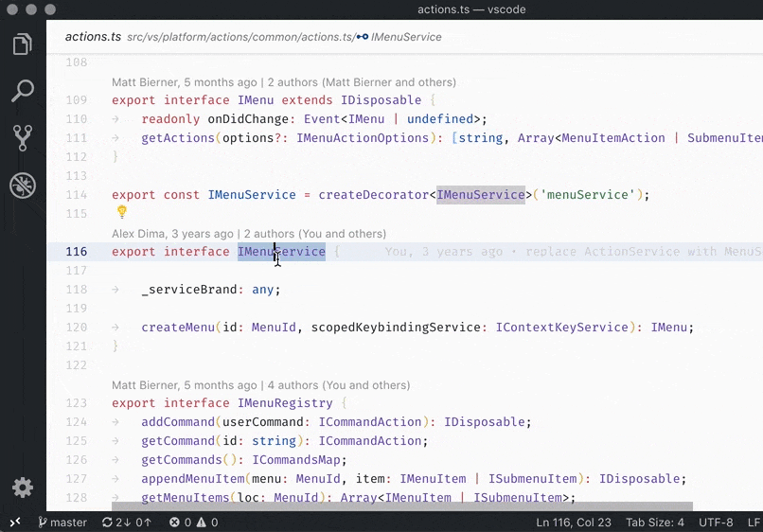Image resolution: width=763 pixels, height=532 pixels.
Task: Click the Ln 116, Col 23 position indicator
Action: tap(576, 522)
